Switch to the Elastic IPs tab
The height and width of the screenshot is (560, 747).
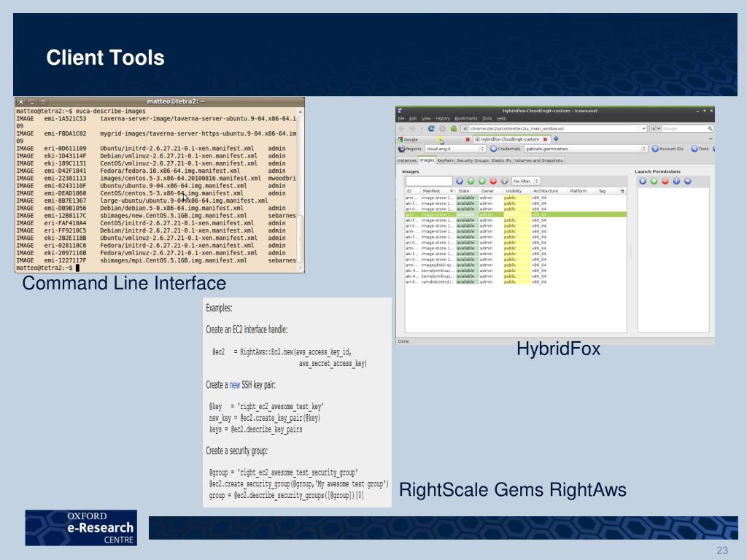coord(501,160)
